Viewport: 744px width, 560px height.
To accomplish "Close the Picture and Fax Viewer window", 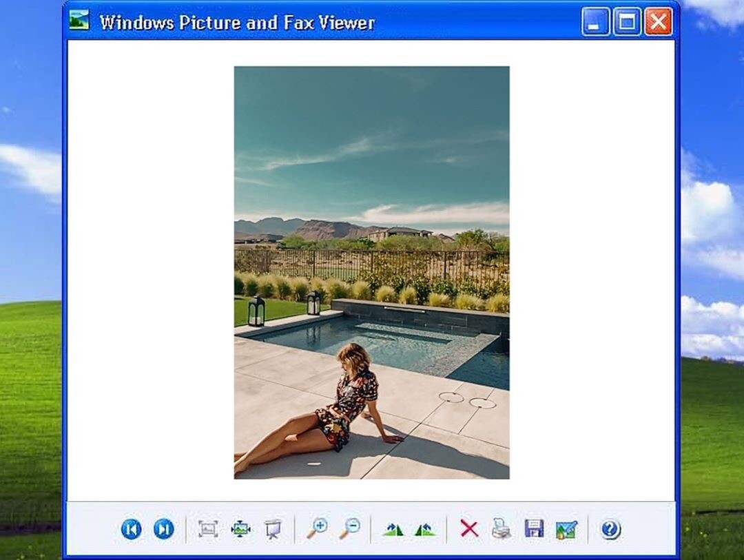I will click(x=658, y=22).
